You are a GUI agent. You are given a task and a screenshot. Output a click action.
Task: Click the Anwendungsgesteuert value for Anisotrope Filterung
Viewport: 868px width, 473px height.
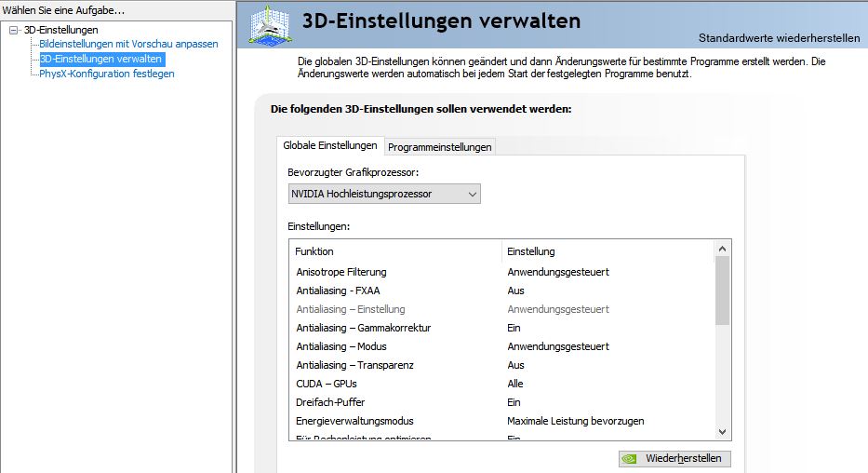click(558, 272)
